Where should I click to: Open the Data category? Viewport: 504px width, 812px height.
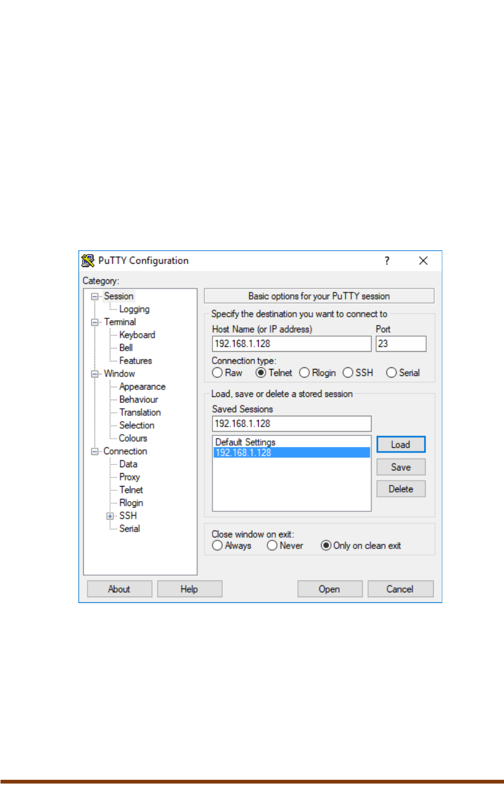point(128,464)
